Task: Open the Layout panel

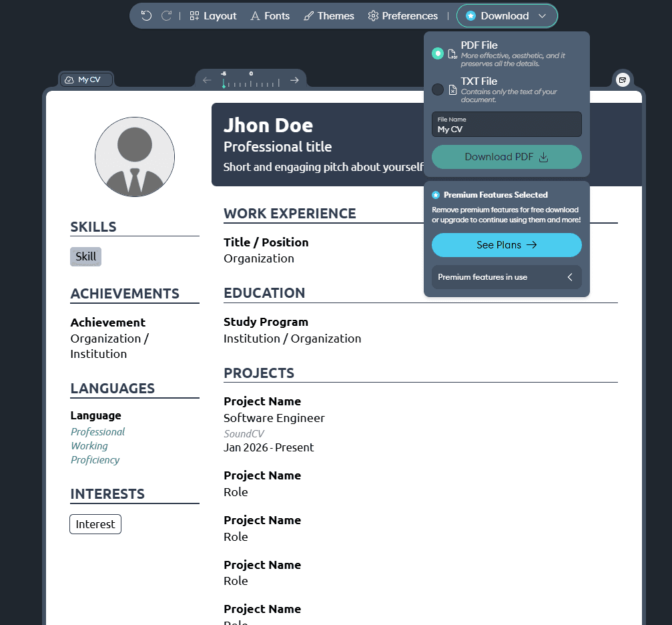Action: pyautogui.click(x=213, y=15)
